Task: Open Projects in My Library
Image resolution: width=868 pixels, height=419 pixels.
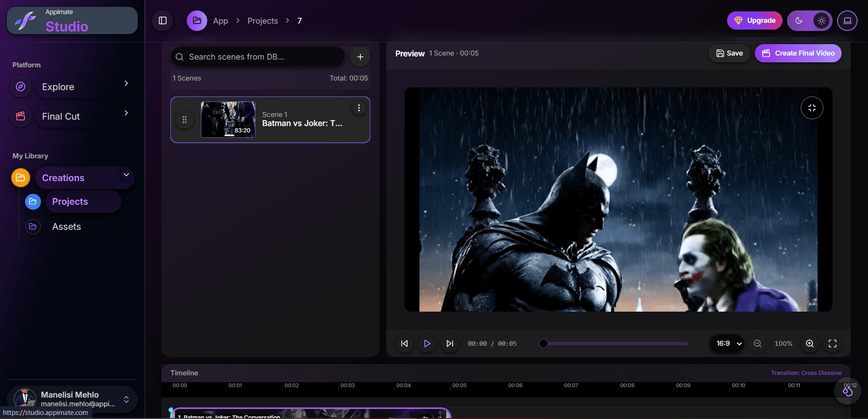Action: click(x=83, y=202)
